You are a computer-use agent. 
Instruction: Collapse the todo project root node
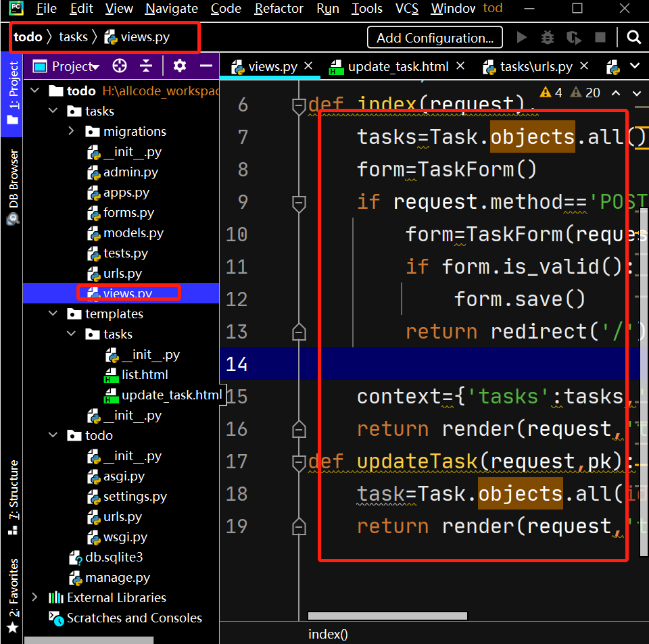point(34,90)
